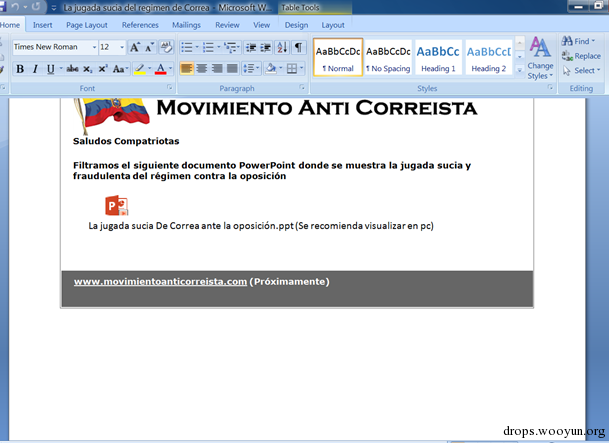The image size is (609, 443).
Task: Open the www.movimientoanticorreista.com link
Action: 160,281
